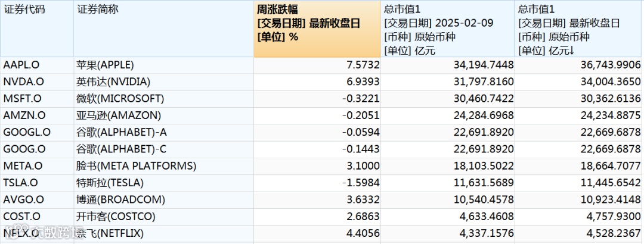The height and width of the screenshot is (244, 644).
Task: Select the MSFT.O code cell
Action: point(37,99)
